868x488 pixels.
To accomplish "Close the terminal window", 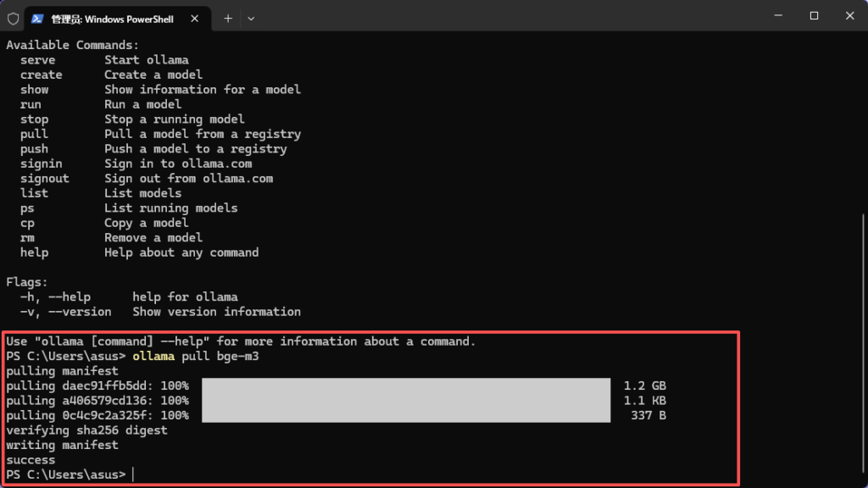I will pos(849,16).
